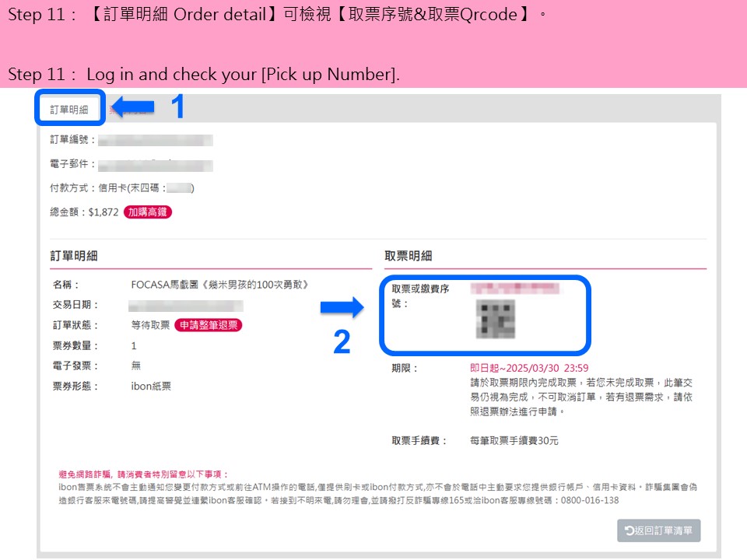This screenshot has width=747, height=560.
Task: Click the ibon紙票 ticket type value
Action: pyautogui.click(x=151, y=387)
